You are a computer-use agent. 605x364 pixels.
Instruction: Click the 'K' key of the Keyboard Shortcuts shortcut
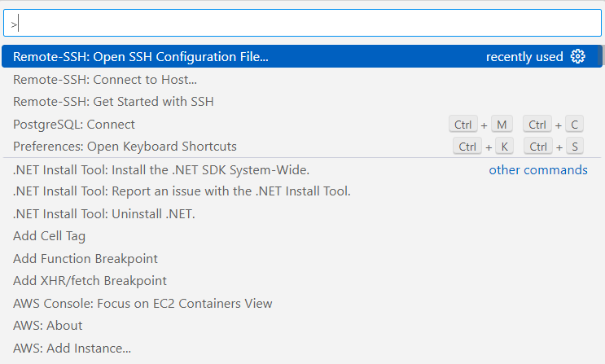point(504,147)
